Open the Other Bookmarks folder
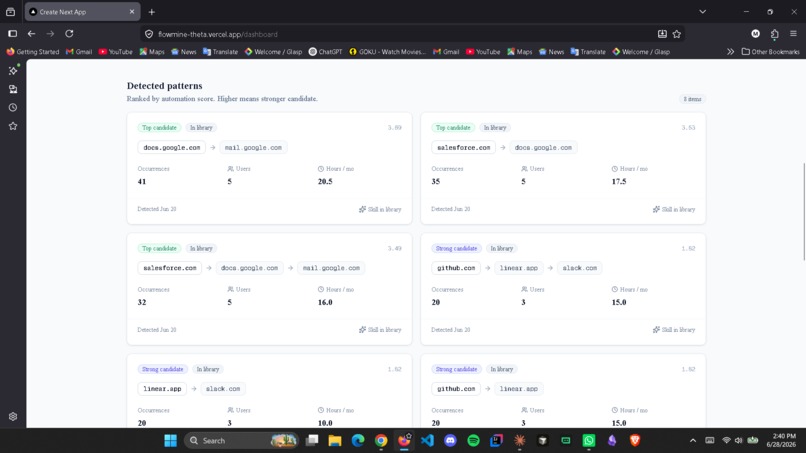806x453 pixels. 770,52
